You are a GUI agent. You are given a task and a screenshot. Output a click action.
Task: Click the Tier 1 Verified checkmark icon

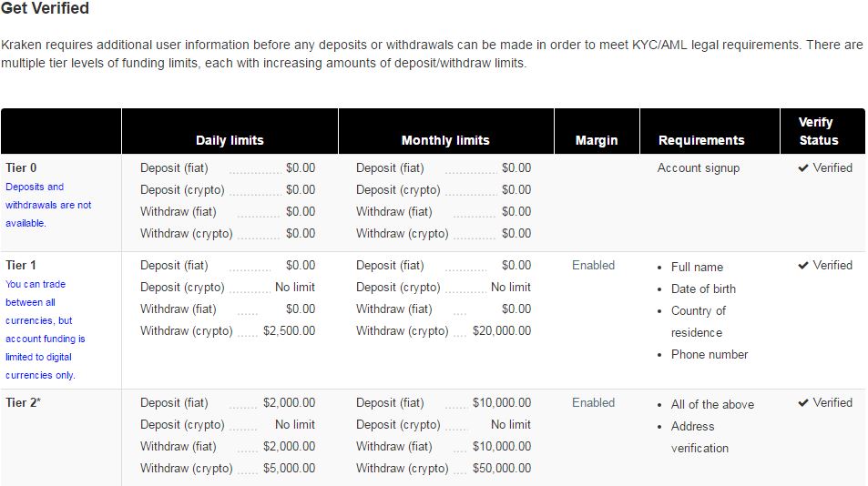pyautogui.click(x=803, y=266)
